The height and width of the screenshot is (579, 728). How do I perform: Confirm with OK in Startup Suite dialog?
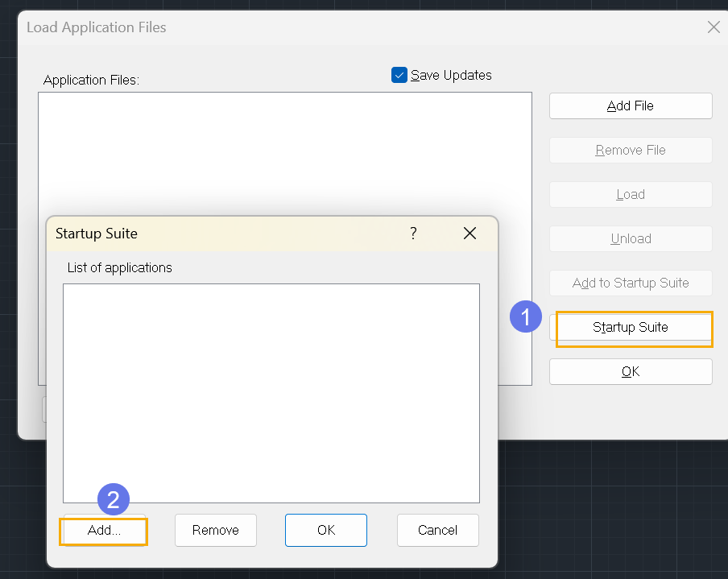[x=326, y=530]
